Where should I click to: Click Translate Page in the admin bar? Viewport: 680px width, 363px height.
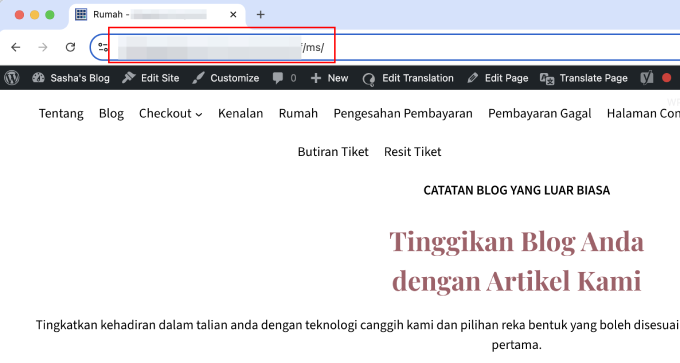pos(584,78)
